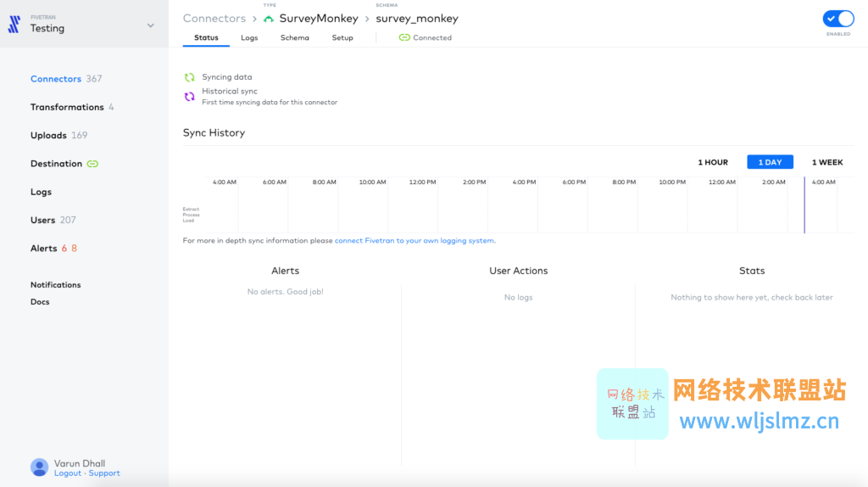The width and height of the screenshot is (868, 487).
Task: Click the SurveyMonkey breadcrumb name
Action: [x=319, y=19]
